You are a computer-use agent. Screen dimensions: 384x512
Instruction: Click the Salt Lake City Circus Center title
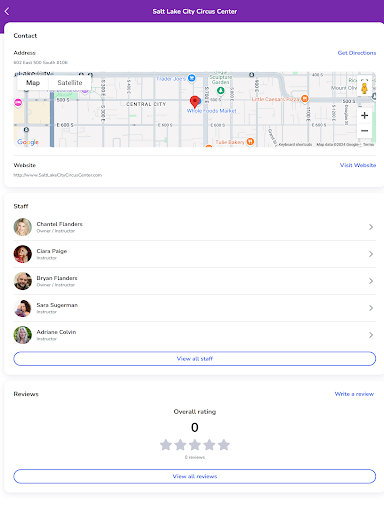[x=195, y=11]
